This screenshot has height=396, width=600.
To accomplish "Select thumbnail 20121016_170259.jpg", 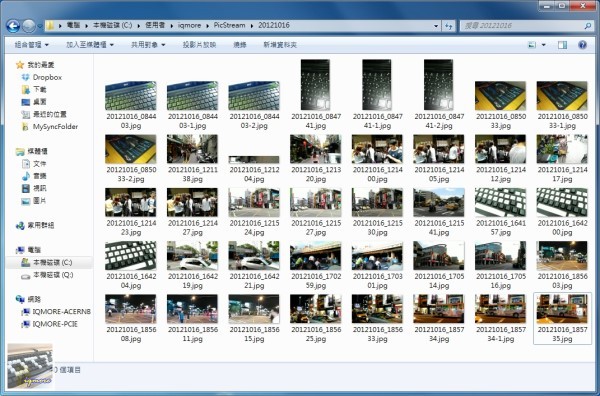I will [x=316, y=255].
